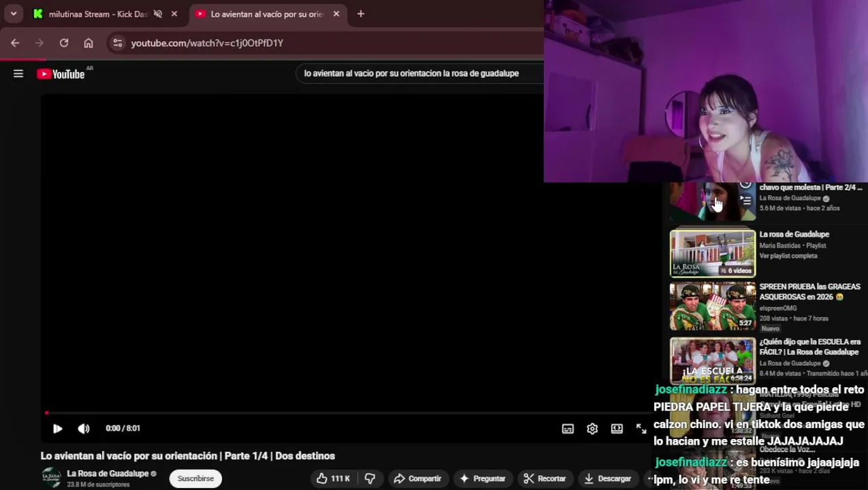Open the La rosa de Guadalupe playlist thumbnail
The height and width of the screenshot is (490, 868).
click(713, 253)
